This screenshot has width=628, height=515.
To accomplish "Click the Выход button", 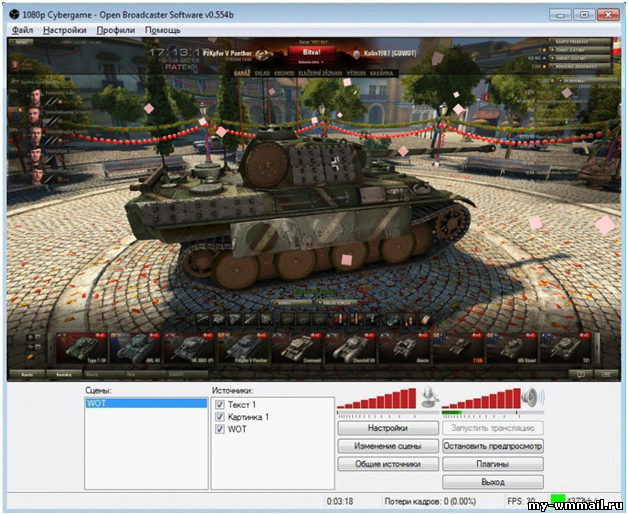I will pyautogui.click(x=493, y=482).
